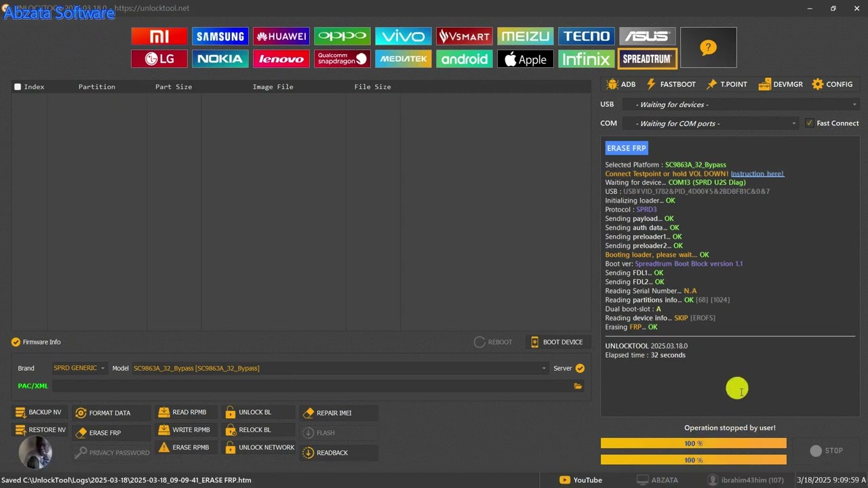Select the REBOOT radio option
868x488 pixels.
click(493, 342)
